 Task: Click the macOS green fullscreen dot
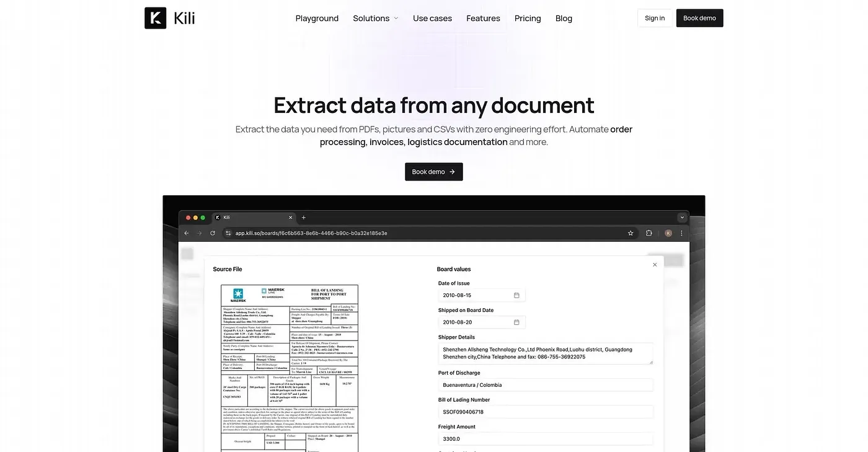coord(203,218)
